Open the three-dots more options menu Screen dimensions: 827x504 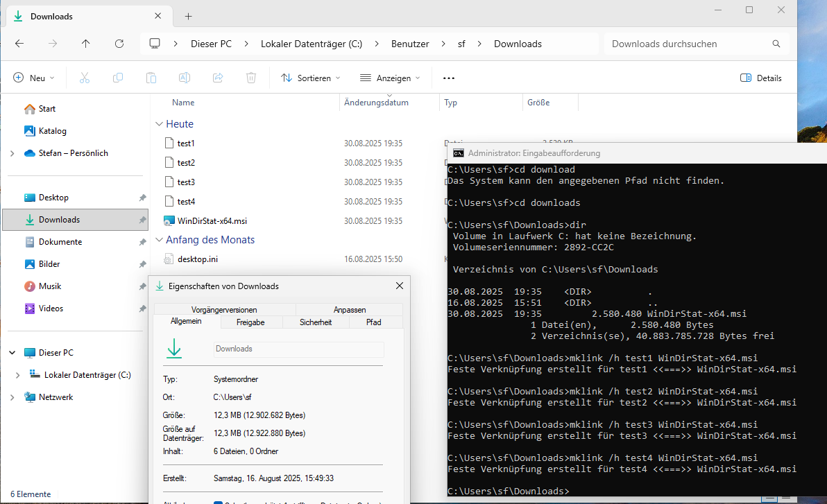point(448,78)
